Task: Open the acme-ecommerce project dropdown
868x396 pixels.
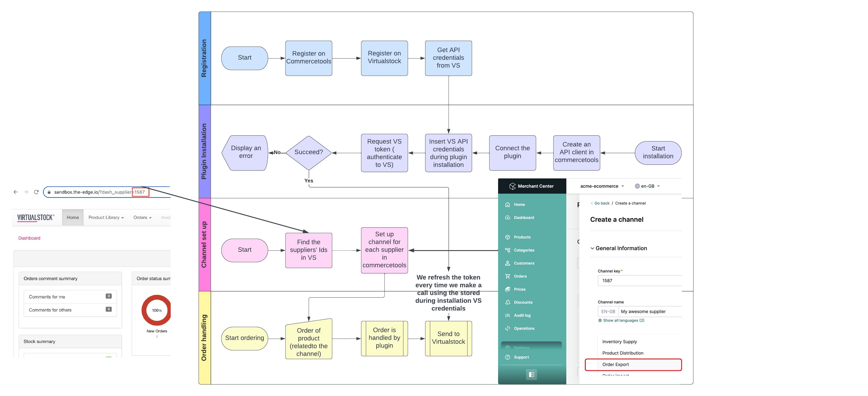Action: point(602,186)
